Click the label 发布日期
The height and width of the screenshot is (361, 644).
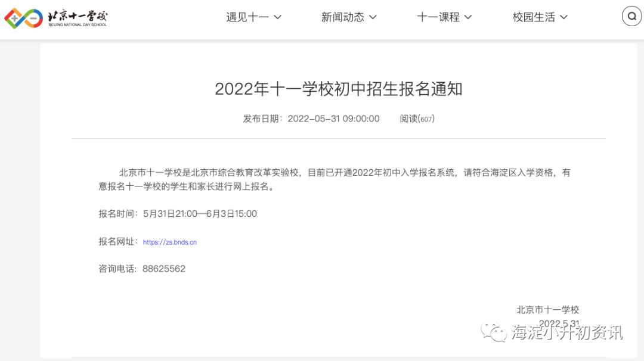(261, 119)
